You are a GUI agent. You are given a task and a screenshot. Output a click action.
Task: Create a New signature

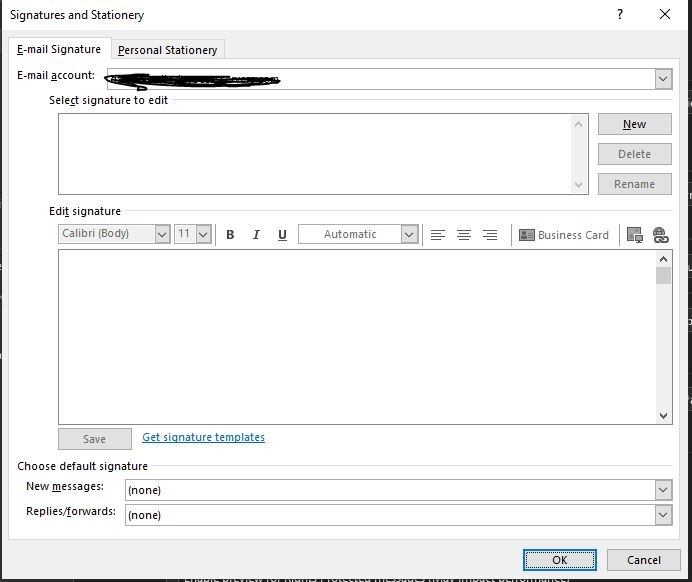[x=635, y=124]
